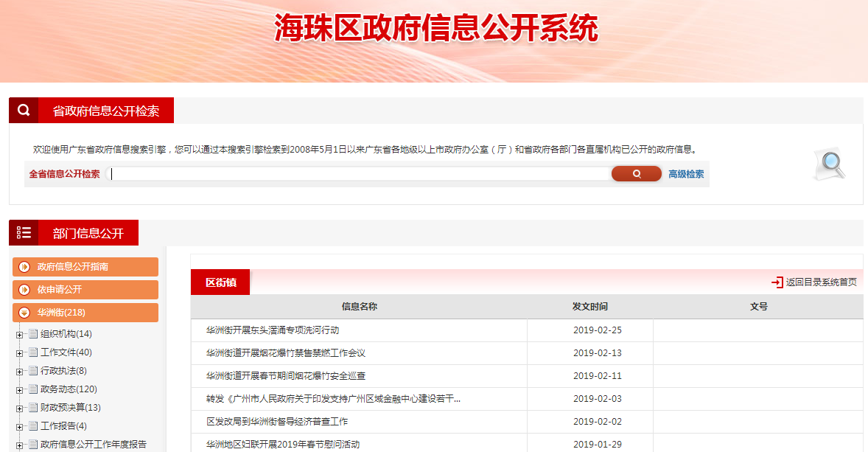Select 政府信息公开工作年度报告 in the tree
868x452 pixels.
click(x=94, y=444)
